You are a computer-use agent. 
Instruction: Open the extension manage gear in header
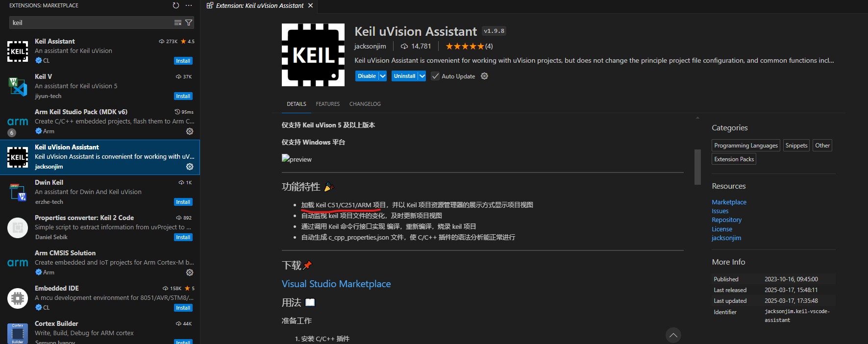[x=484, y=76]
